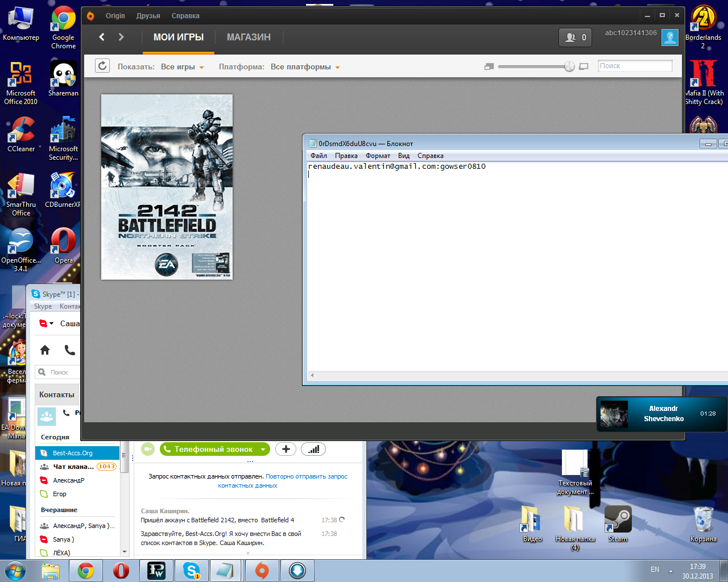
Task: Click the Skype call quality signal icon
Action: pos(313,449)
